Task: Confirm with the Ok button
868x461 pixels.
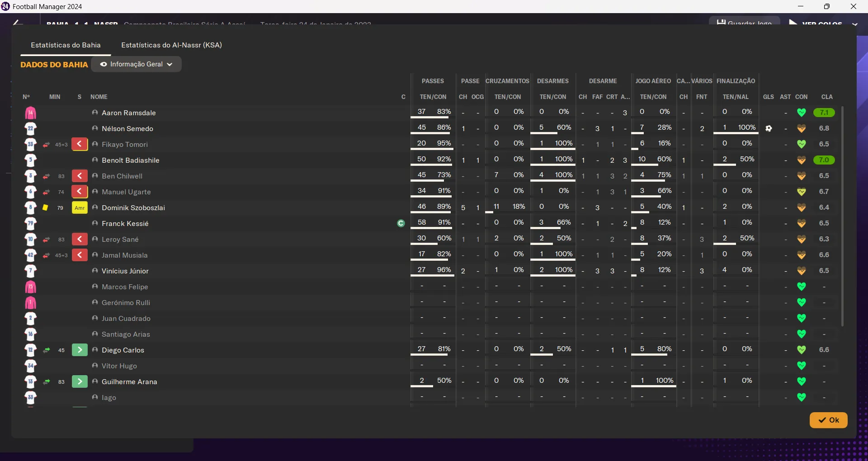Action: 828,420
